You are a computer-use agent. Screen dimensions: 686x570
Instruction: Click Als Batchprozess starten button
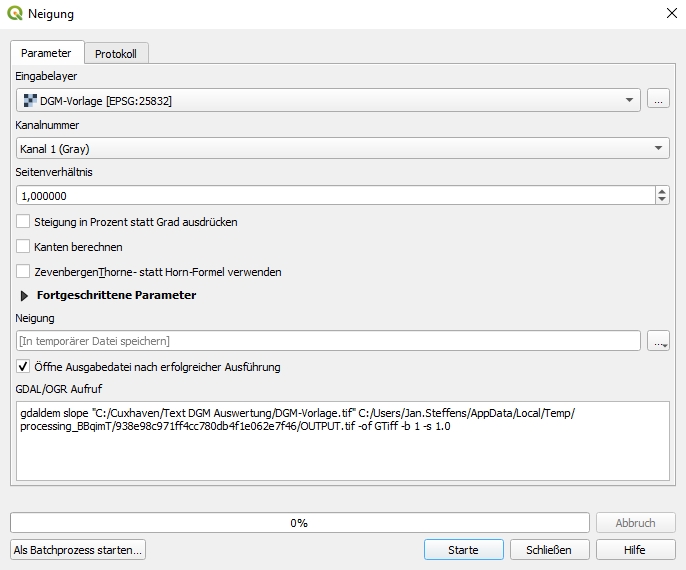click(x=78, y=550)
